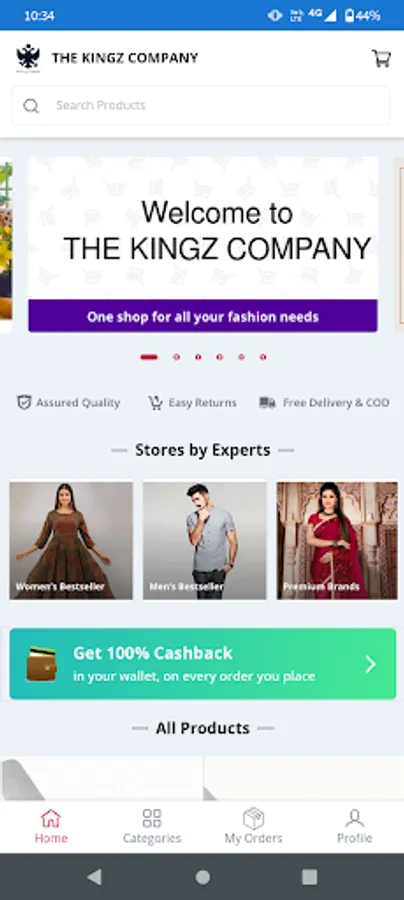Image resolution: width=404 pixels, height=900 pixels.
Task: Tap the Assured Quality shield icon
Action: click(24, 402)
